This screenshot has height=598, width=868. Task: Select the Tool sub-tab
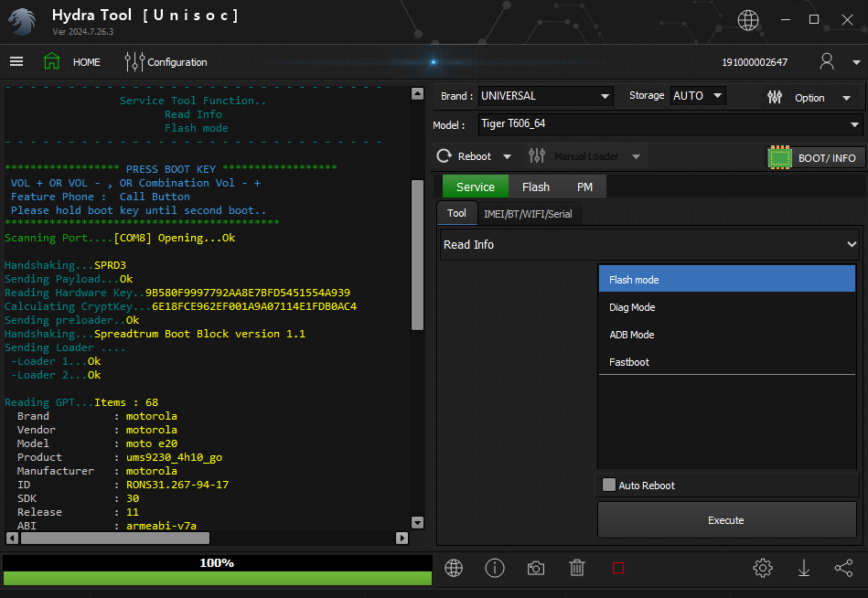pyautogui.click(x=456, y=213)
